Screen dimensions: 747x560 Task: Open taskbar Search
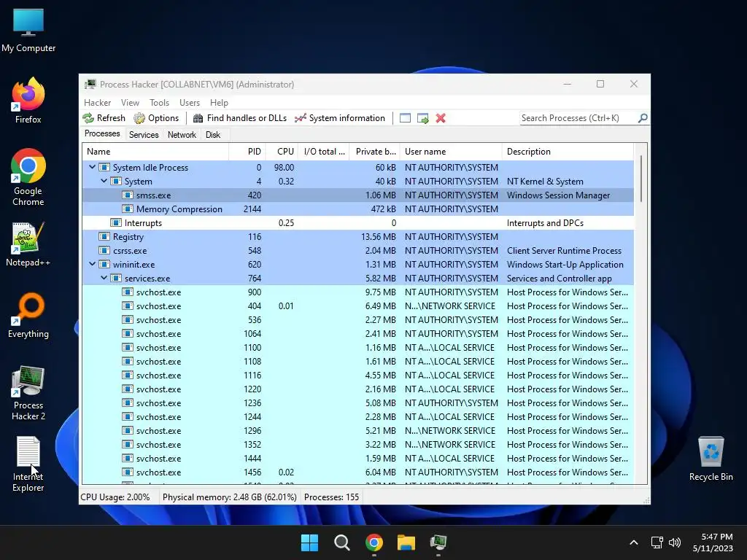(x=341, y=542)
